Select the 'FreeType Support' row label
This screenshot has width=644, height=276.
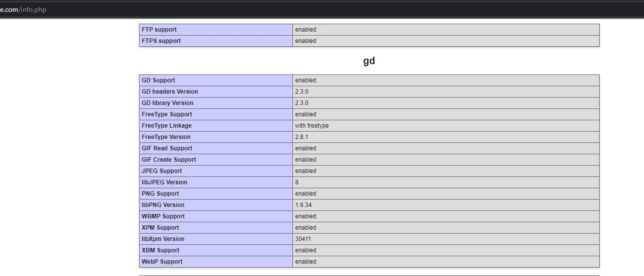point(216,114)
